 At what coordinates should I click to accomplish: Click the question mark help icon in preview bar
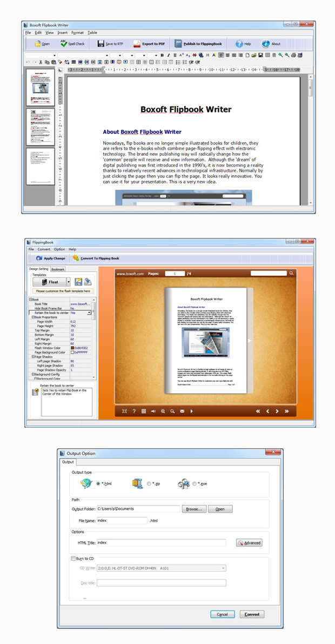coord(134,411)
